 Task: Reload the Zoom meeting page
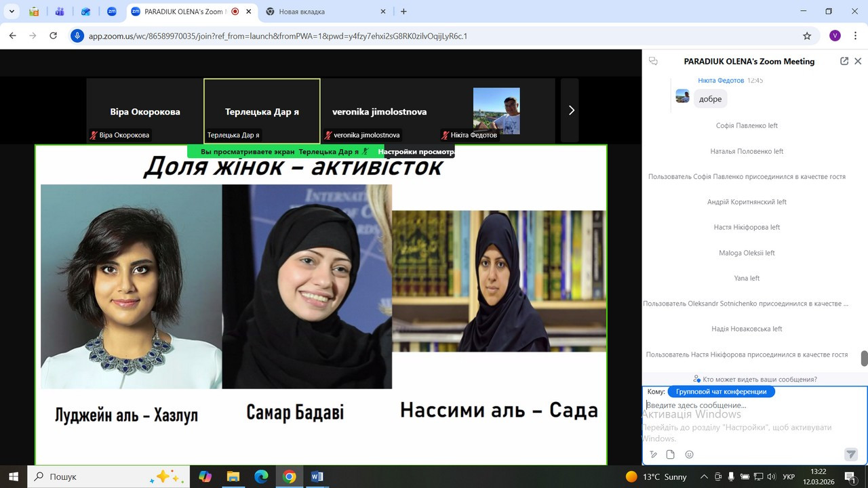pos(54,36)
